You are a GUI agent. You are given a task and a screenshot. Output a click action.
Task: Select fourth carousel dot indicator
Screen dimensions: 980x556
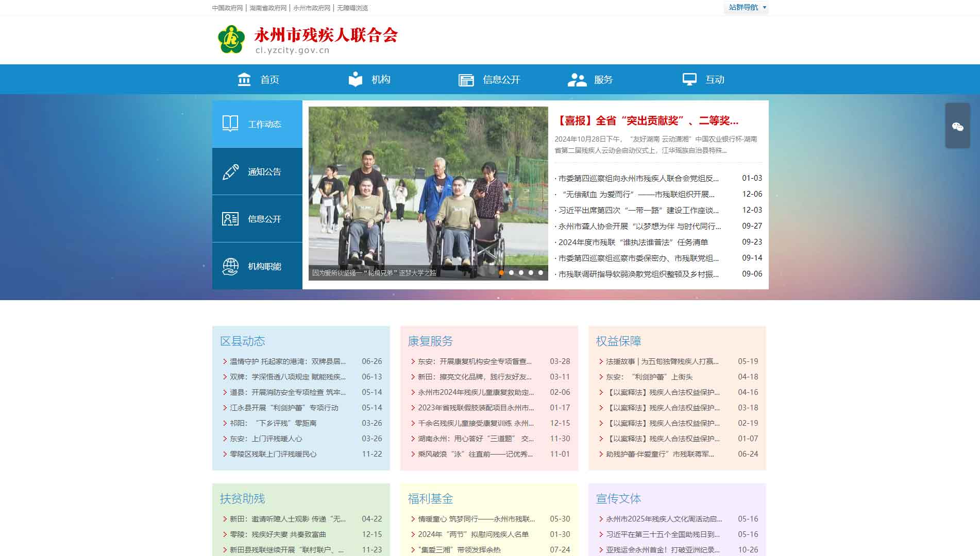[x=531, y=273]
